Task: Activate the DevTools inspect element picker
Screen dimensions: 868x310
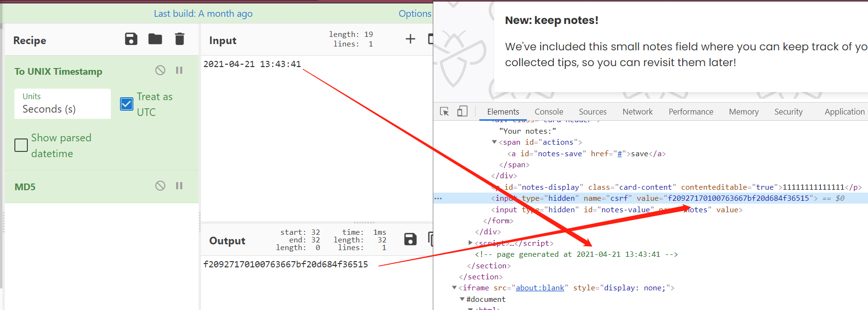Action: click(444, 112)
